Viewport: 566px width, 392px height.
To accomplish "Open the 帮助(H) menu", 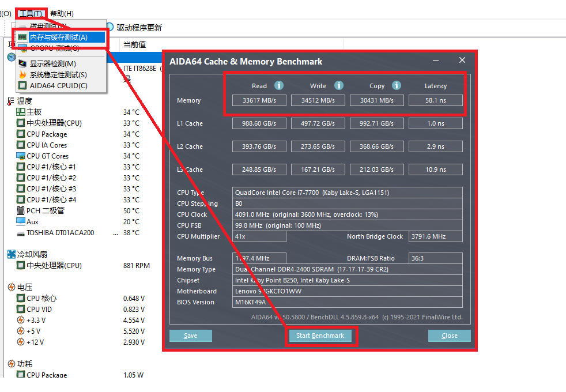I will pos(62,13).
